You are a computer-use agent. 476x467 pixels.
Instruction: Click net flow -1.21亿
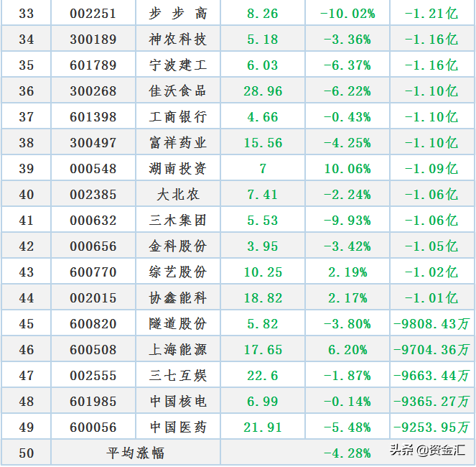click(431, 14)
